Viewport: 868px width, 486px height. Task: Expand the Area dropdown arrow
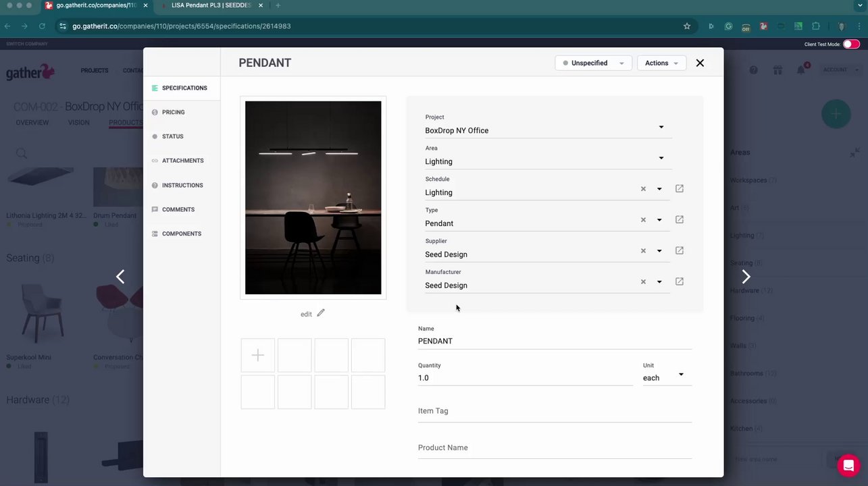[661, 158]
